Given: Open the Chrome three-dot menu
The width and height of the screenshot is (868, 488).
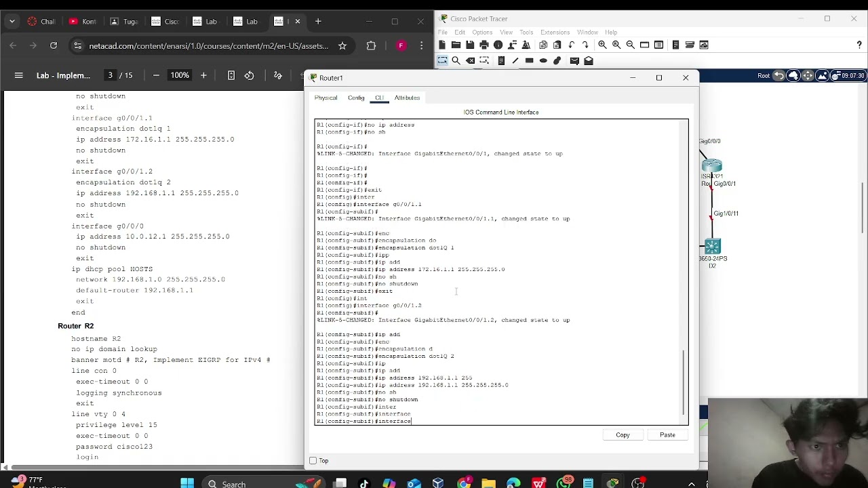Looking at the screenshot, I should point(422,45).
